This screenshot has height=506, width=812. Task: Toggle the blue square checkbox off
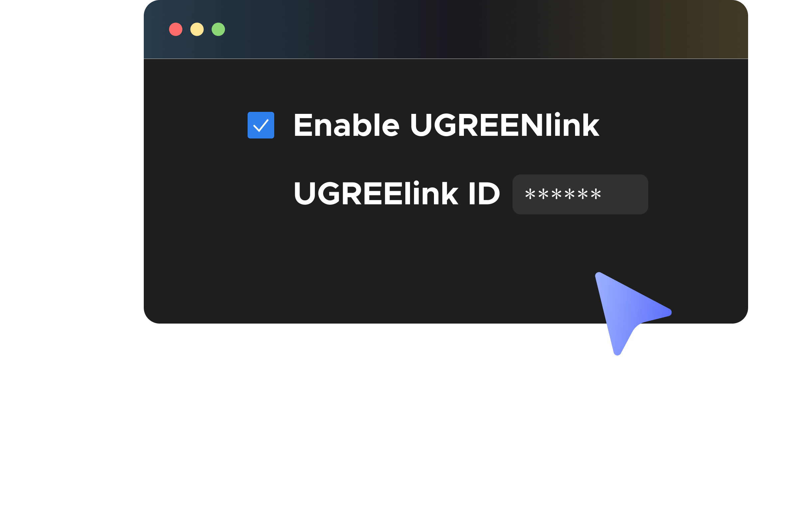(x=261, y=125)
